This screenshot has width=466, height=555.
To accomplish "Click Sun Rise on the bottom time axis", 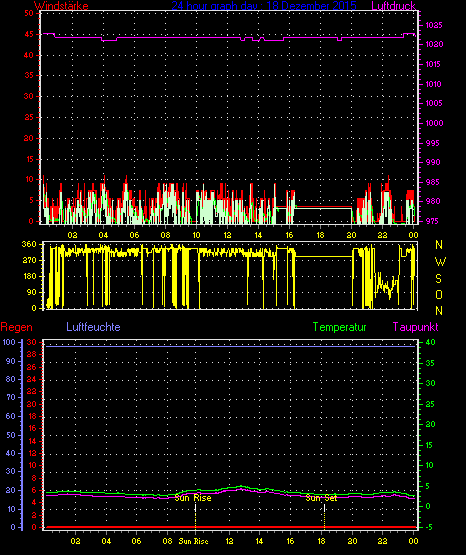I will (x=193, y=541).
